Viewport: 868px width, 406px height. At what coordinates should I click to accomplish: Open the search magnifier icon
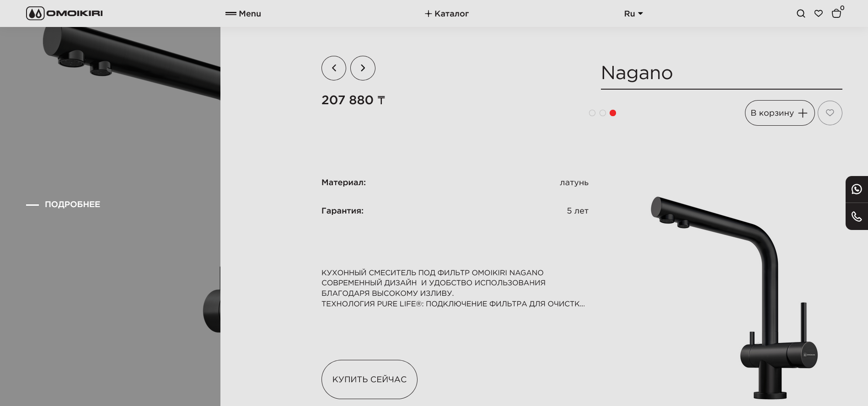pyautogui.click(x=801, y=14)
